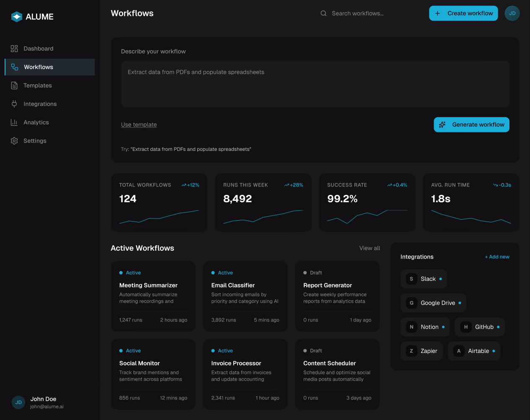Click the john@alume.ai email text

tap(47, 407)
